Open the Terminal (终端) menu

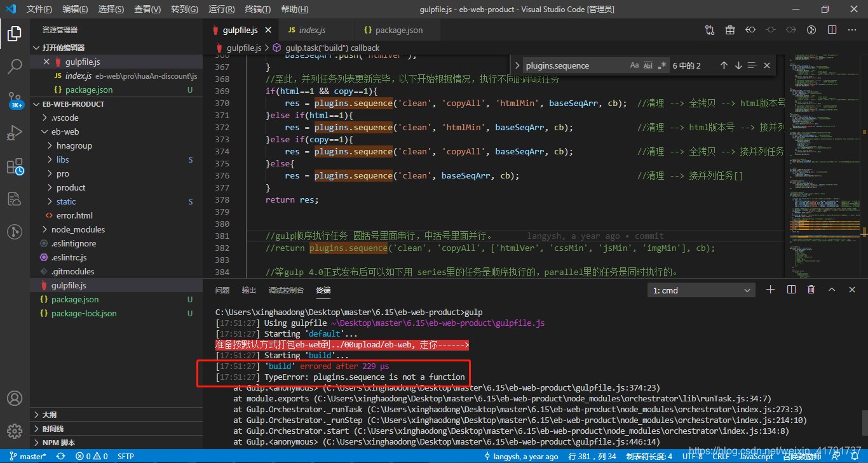point(257,10)
